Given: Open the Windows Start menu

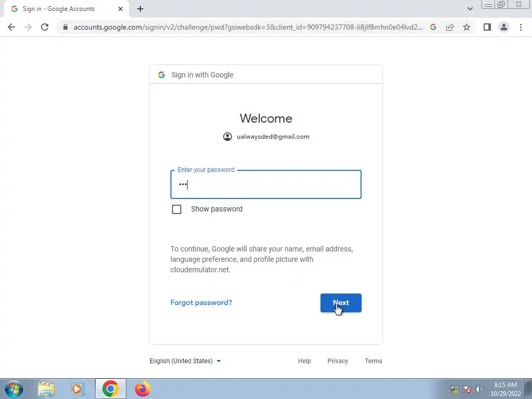Looking at the screenshot, I should coord(14,389).
